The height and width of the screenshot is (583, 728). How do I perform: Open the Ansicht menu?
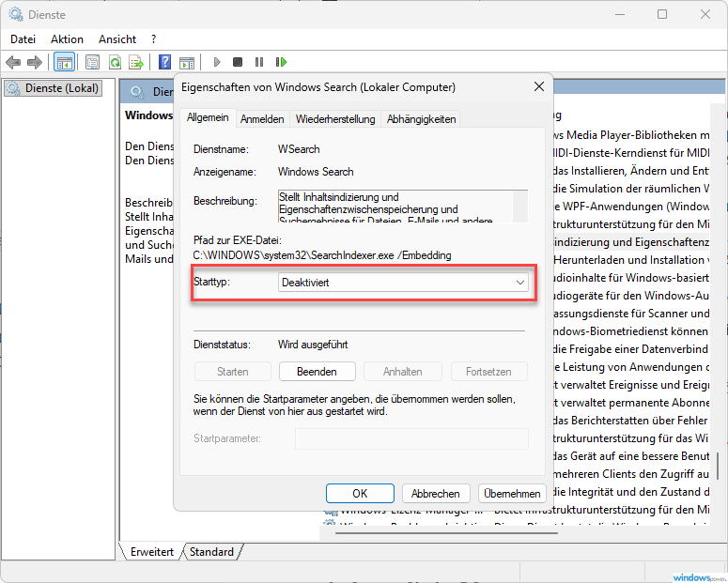click(x=117, y=39)
